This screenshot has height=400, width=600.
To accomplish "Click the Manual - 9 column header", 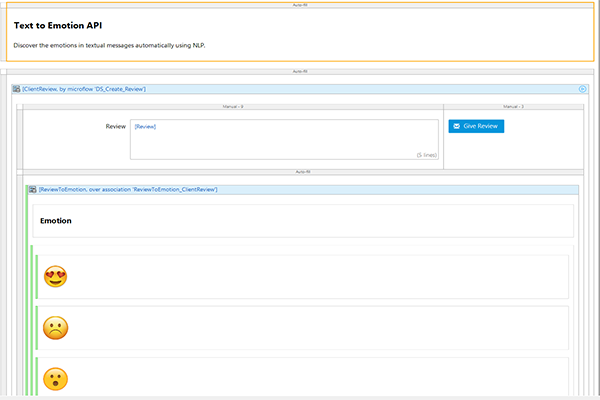I will coord(230,105).
